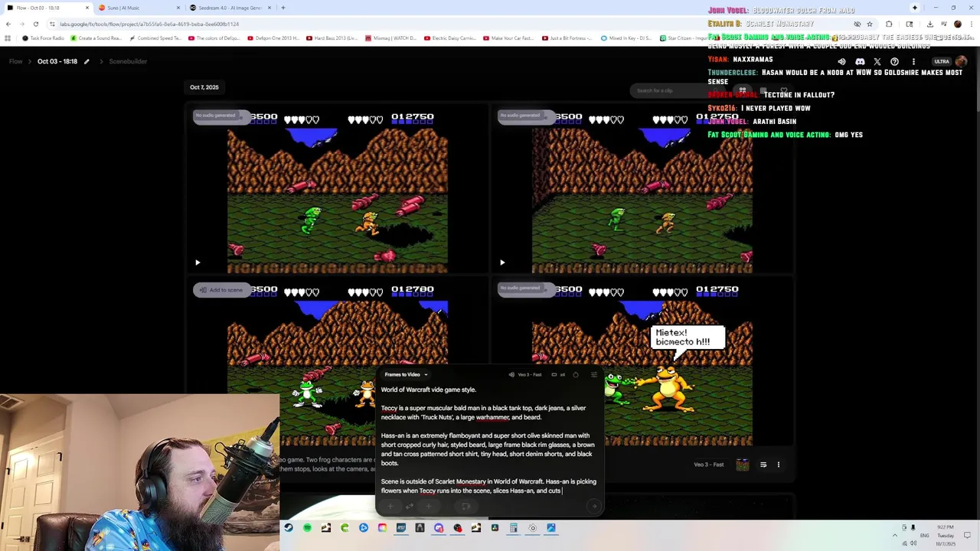Image resolution: width=980 pixels, height=551 pixels.
Task: Open the three-dot menu under the fourth clip
Action: (779, 465)
